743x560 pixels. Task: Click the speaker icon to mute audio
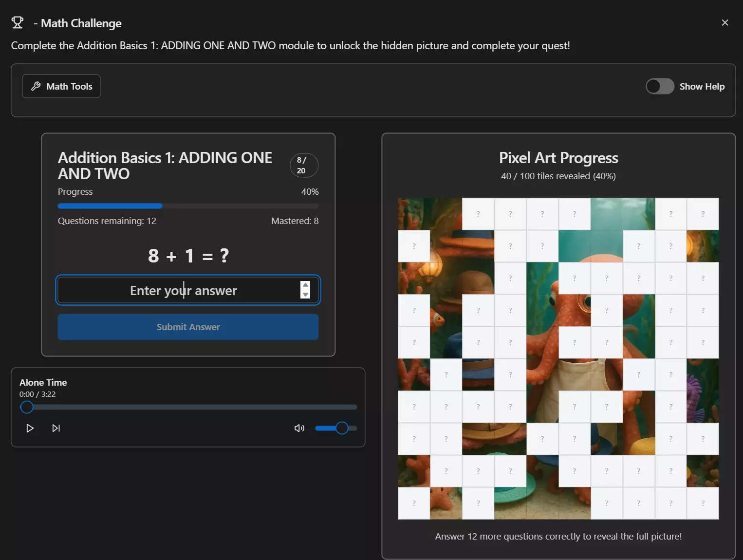299,429
